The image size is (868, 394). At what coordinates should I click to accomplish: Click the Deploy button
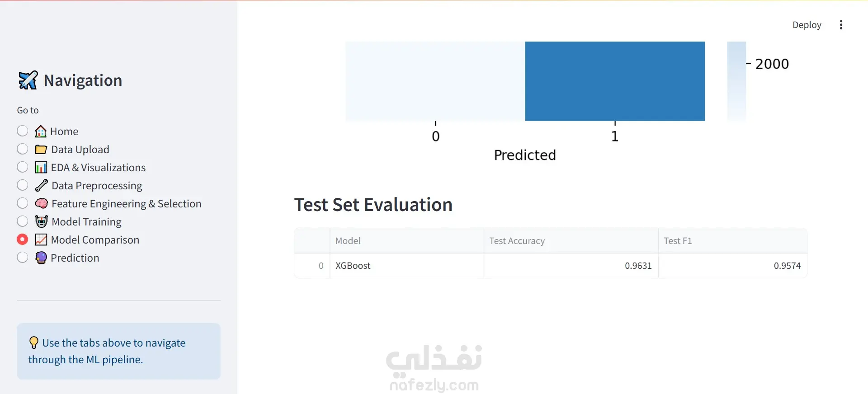tap(807, 25)
